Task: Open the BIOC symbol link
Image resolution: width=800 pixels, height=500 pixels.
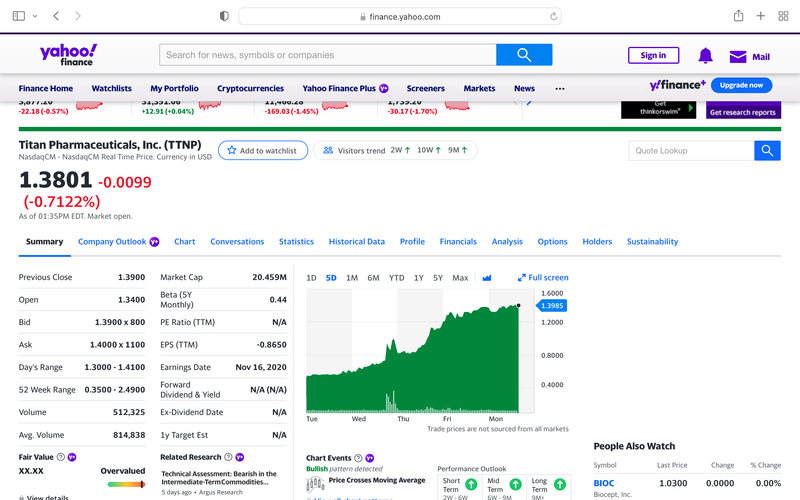Action: click(604, 483)
